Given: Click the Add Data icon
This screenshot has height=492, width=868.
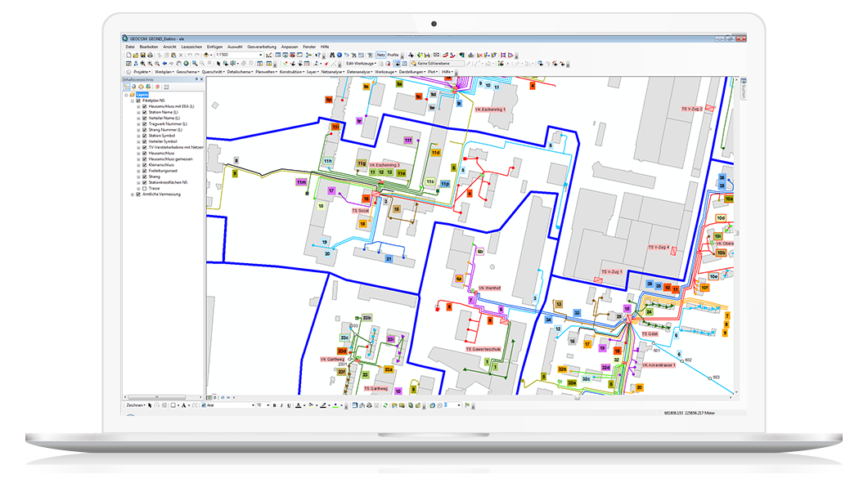Looking at the screenshot, I should coord(206,55).
